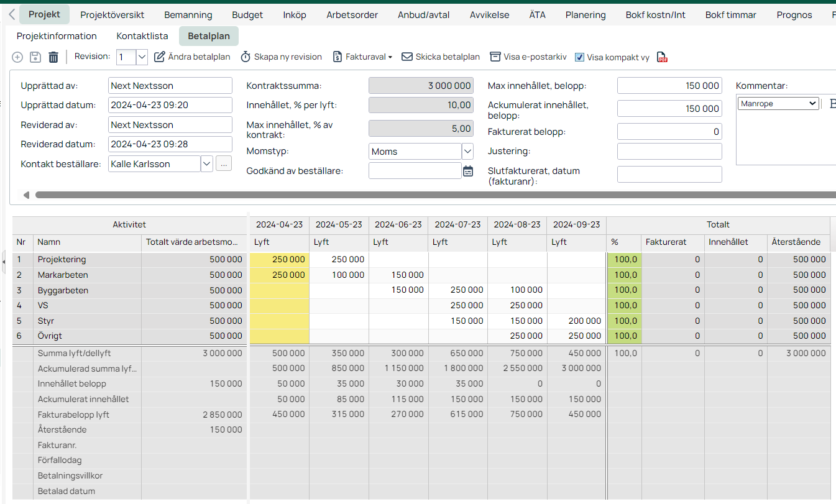Open the Revision number dropdown
The width and height of the screenshot is (836, 504).
point(142,57)
